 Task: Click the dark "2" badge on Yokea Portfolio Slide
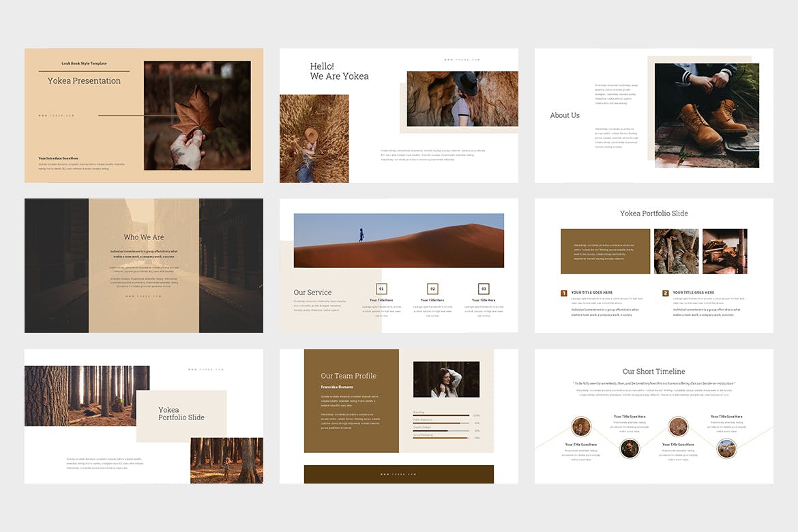[x=666, y=293]
